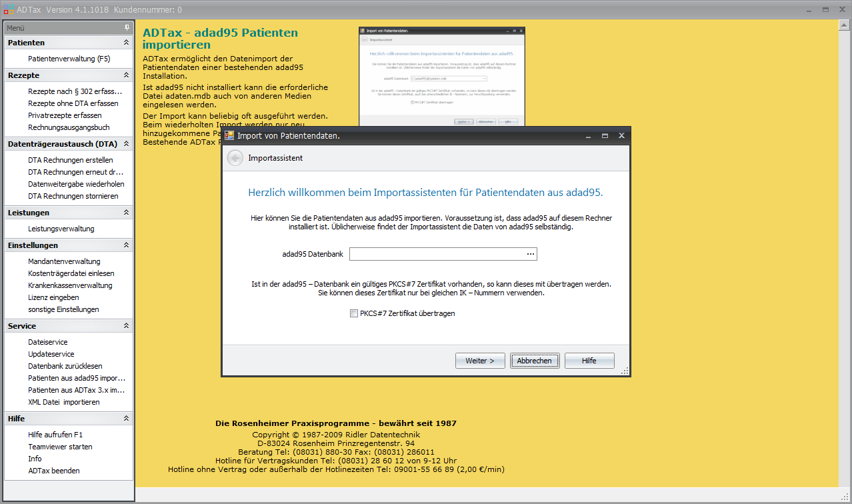The height and width of the screenshot is (504, 852).
Task: Click the Hilfe button in dialog
Action: (589, 361)
